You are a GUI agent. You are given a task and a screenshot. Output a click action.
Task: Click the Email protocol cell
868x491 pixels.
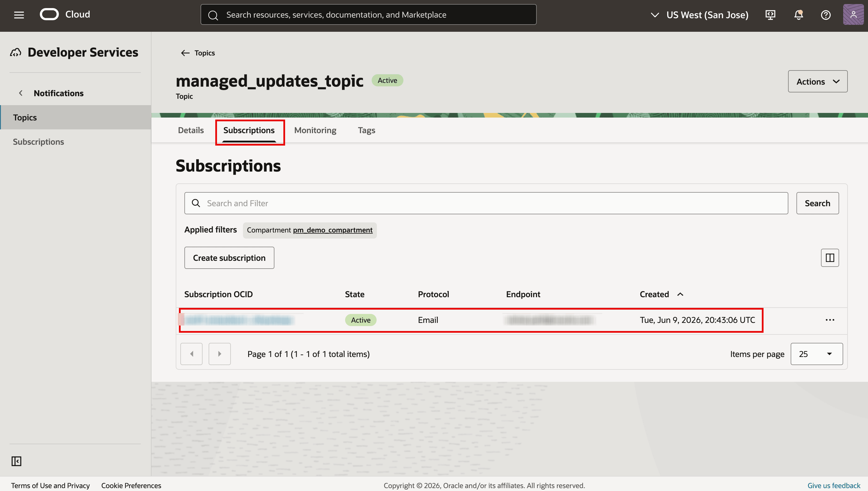(x=428, y=320)
